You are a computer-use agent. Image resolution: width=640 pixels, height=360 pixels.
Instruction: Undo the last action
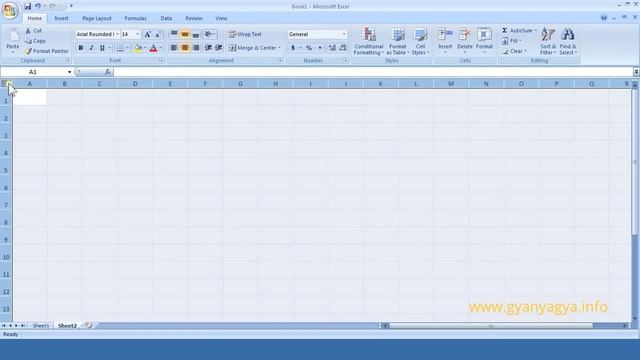(x=38, y=6)
